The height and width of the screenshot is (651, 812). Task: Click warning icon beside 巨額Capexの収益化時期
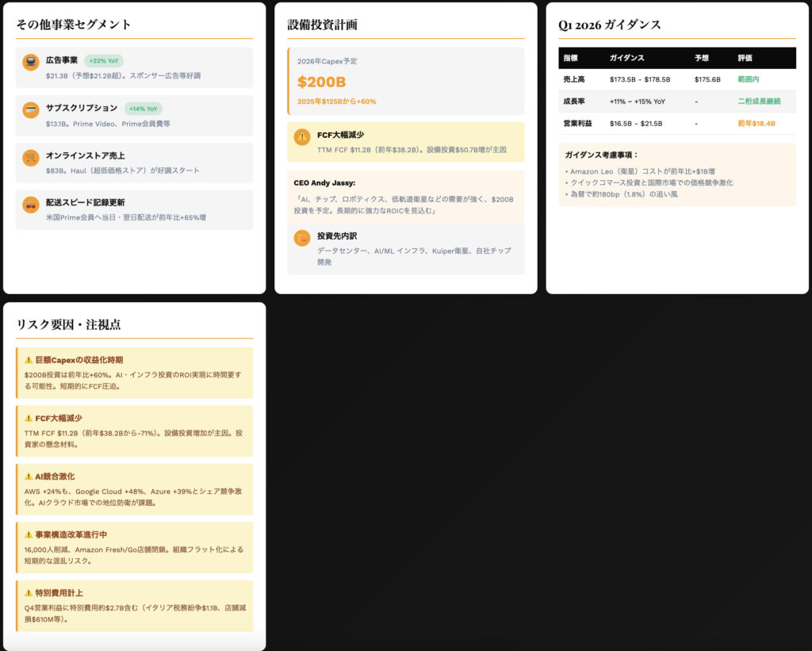pos(29,360)
